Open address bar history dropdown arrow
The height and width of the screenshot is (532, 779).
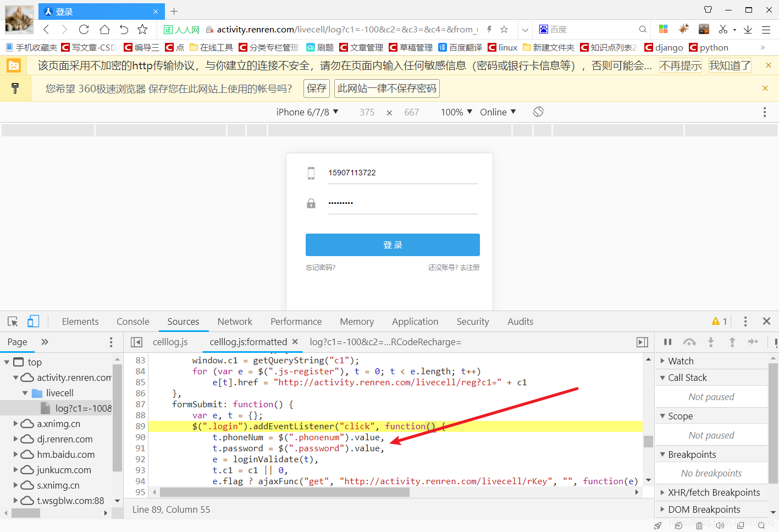coord(525,30)
